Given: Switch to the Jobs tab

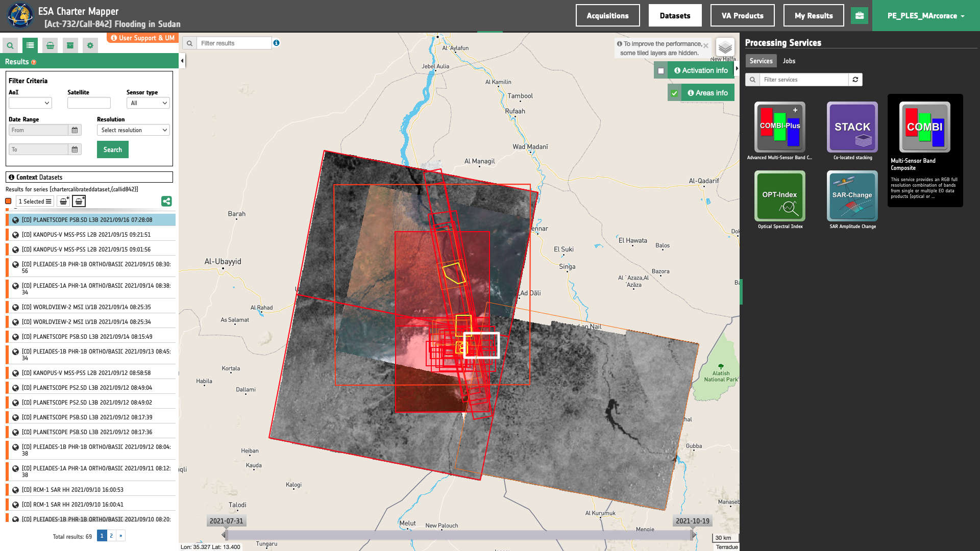Looking at the screenshot, I should tap(789, 61).
